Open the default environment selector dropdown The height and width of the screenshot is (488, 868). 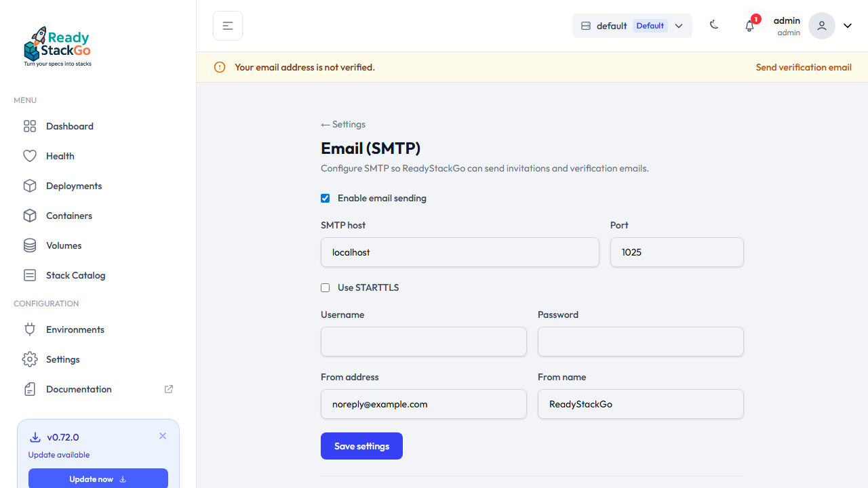tap(632, 26)
